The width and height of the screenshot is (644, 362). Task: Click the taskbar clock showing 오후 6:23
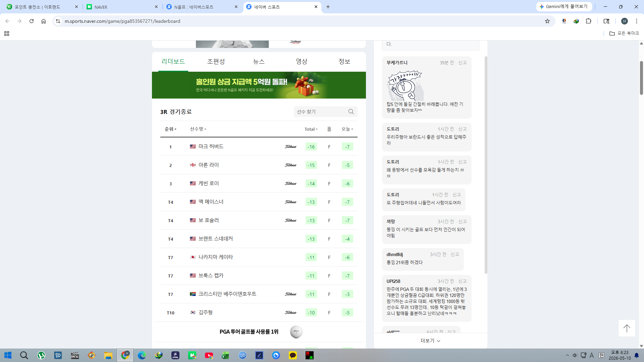click(x=620, y=355)
